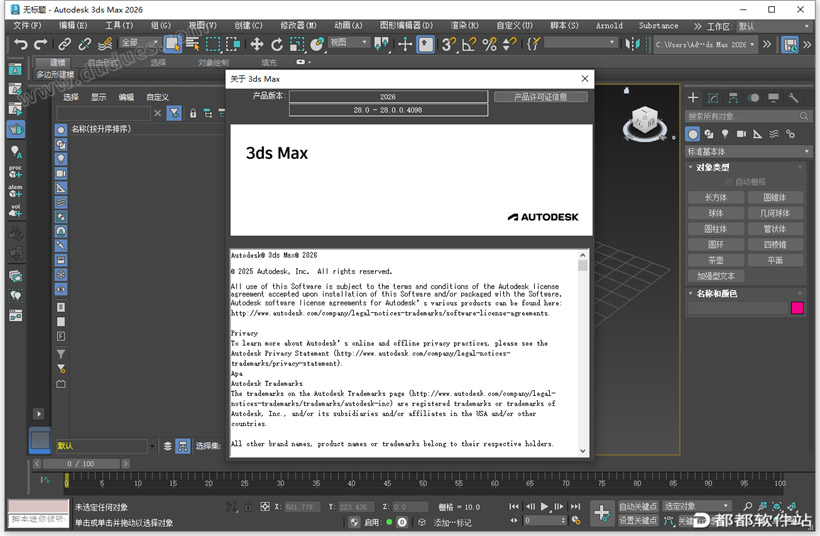Open the 标准基本体 dropdown
This screenshot has width=820, height=536.
pyautogui.click(x=748, y=152)
